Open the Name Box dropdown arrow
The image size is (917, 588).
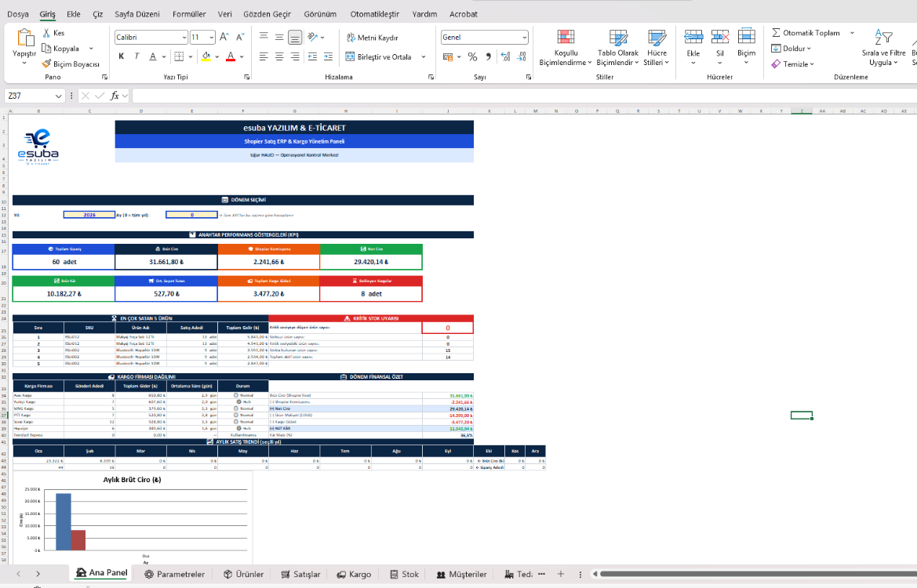59,96
